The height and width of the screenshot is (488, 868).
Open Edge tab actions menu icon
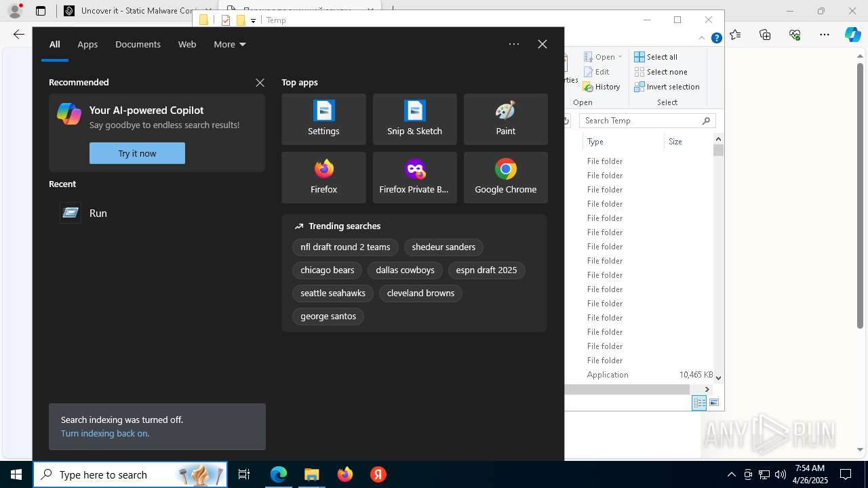click(x=41, y=11)
